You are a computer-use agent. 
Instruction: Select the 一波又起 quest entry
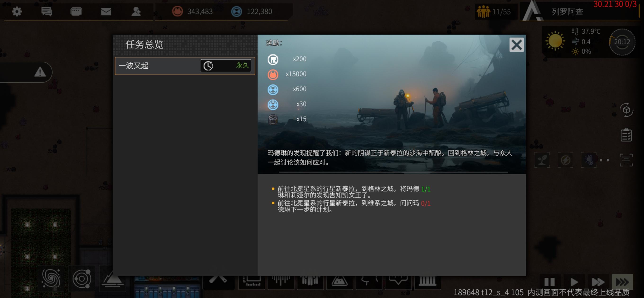click(185, 66)
